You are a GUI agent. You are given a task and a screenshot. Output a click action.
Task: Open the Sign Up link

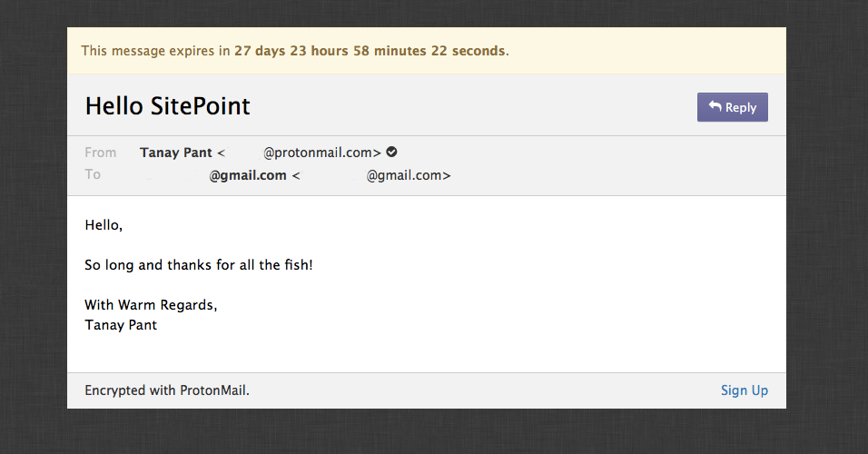[x=744, y=390]
